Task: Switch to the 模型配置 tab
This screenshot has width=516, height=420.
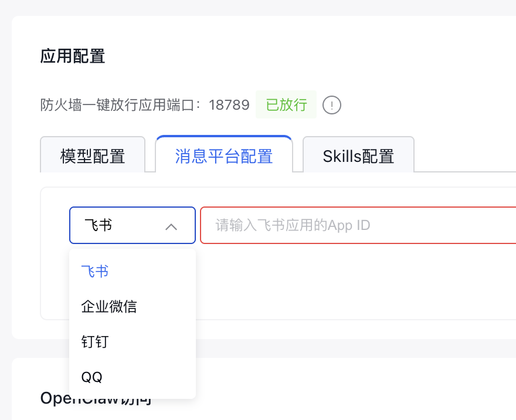Action: (93, 156)
